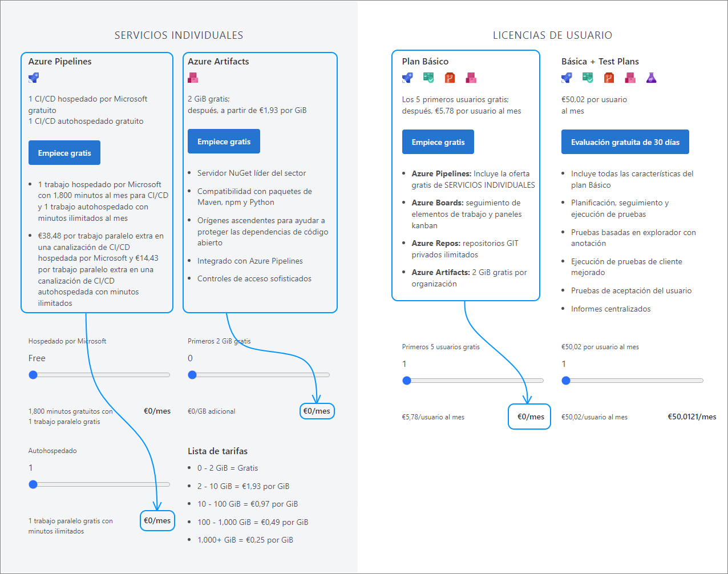Click 'Incluye todas las características del plan Básico'
728x574 pixels.
click(632, 179)
